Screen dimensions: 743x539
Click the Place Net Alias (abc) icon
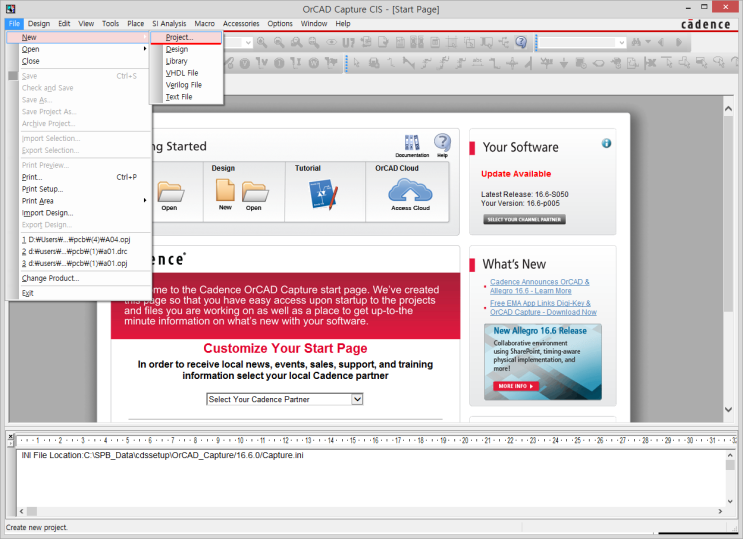coord(477,63)
